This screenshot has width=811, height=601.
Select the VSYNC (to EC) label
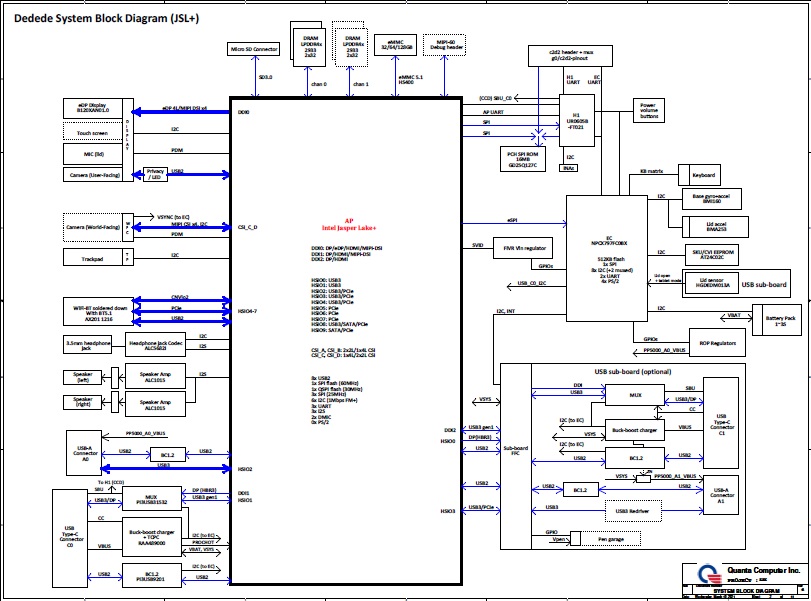point(173,217)
